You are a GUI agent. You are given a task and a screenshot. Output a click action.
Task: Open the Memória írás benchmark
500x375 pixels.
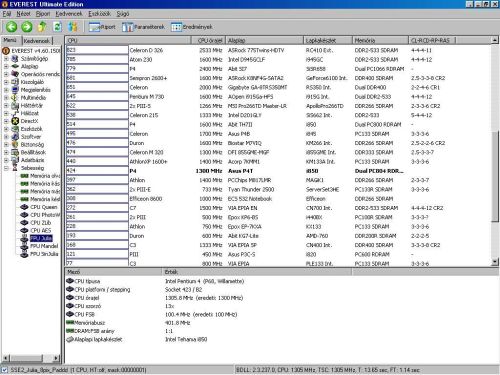[x=40, y=184]
